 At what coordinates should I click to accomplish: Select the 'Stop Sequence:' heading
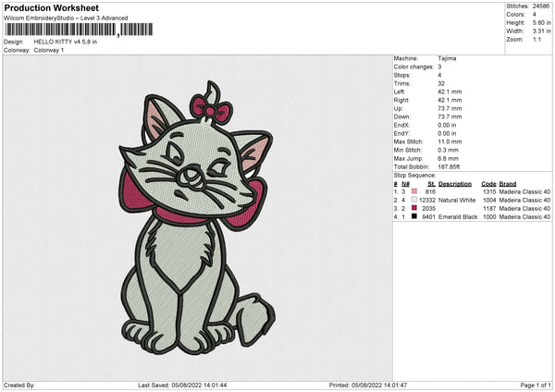[414, 175]
